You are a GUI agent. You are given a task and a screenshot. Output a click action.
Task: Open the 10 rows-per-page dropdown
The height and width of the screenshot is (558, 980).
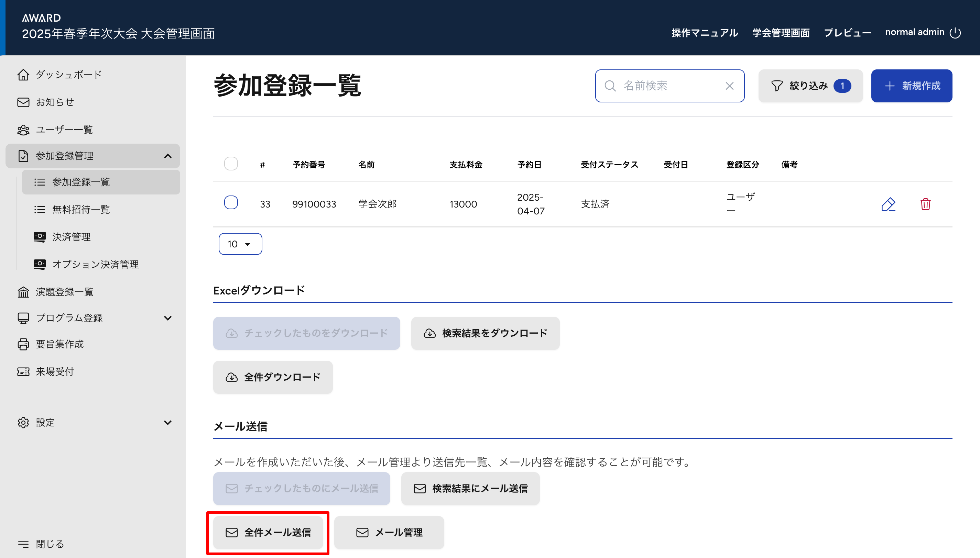pyautogui.click(x=240, y=244)
